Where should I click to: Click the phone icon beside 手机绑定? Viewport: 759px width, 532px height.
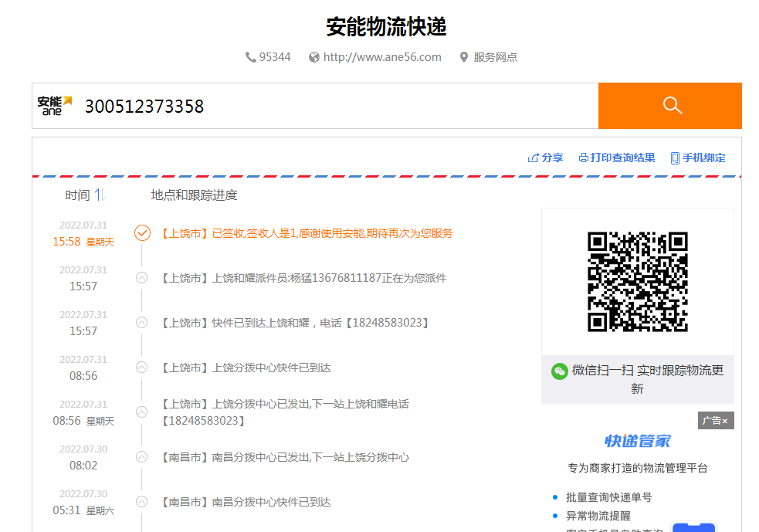(675, 158)
